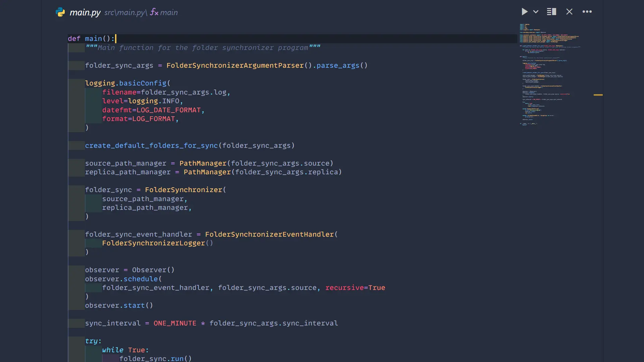
Task: Click ONE_MINUTE constant
Action: tap(175, 323)
